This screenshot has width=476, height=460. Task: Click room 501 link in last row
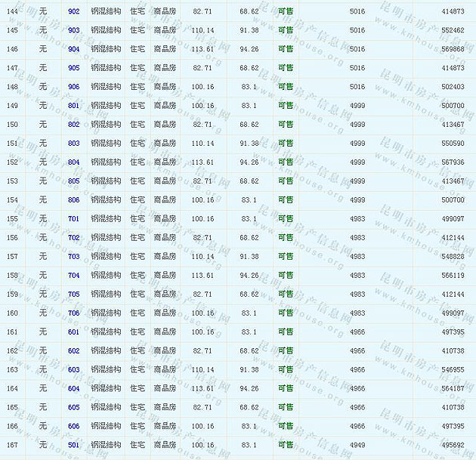click(73, 446)
